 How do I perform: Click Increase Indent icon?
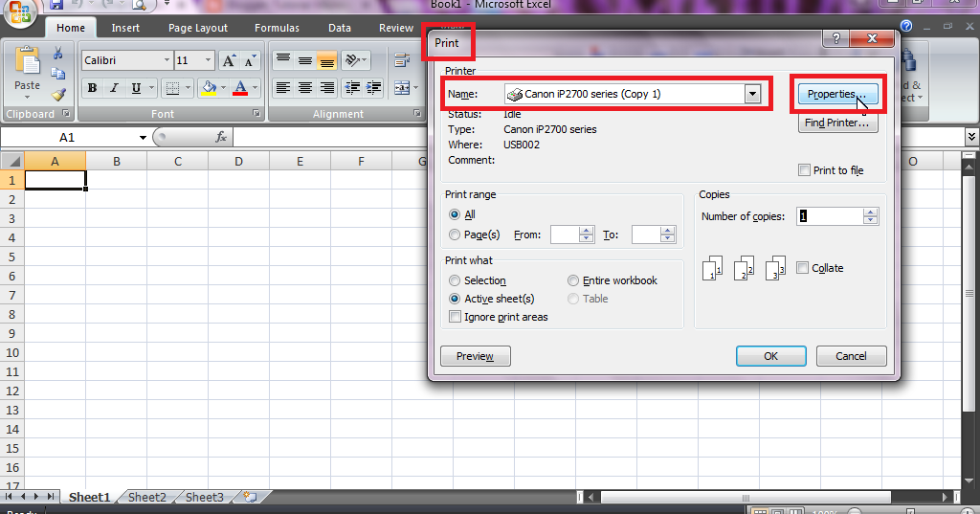pyautogui.click(x=374, y=88)
